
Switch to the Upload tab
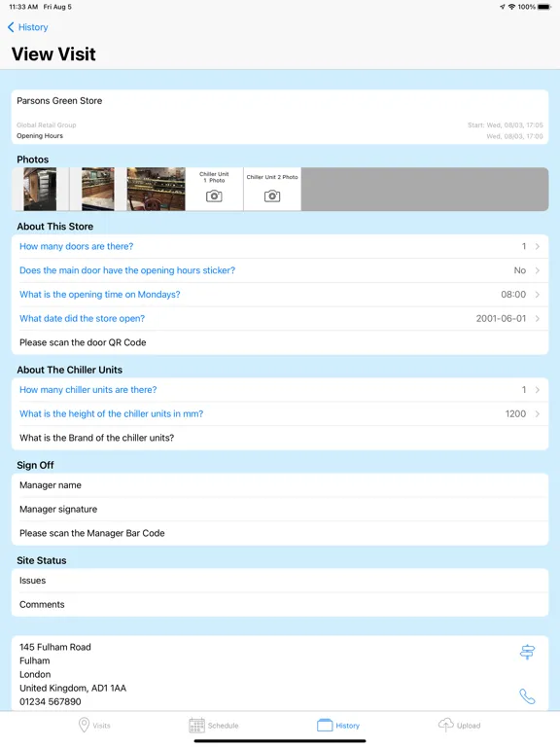459,725
